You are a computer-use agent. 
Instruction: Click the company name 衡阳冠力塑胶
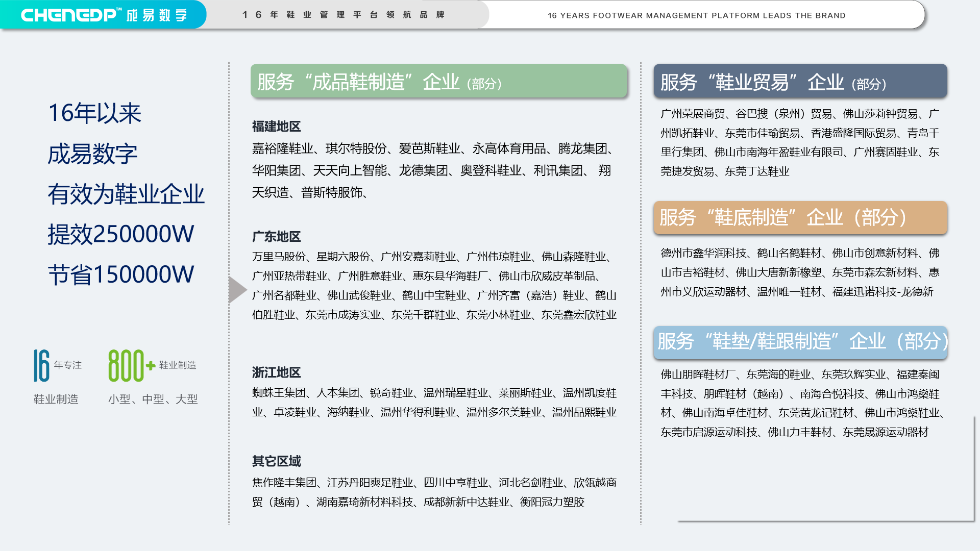[552, 502]
